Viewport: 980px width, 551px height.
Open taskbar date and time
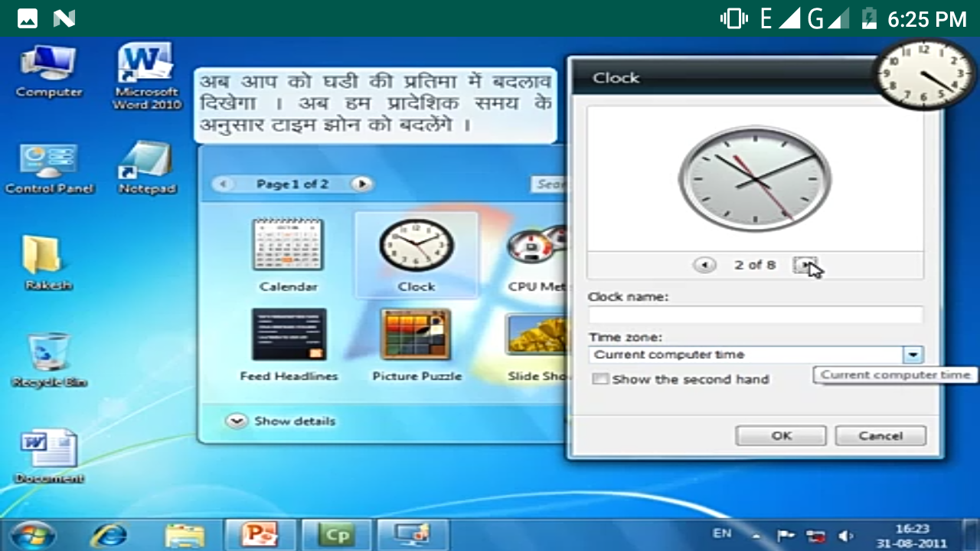[x=913, y=536]
